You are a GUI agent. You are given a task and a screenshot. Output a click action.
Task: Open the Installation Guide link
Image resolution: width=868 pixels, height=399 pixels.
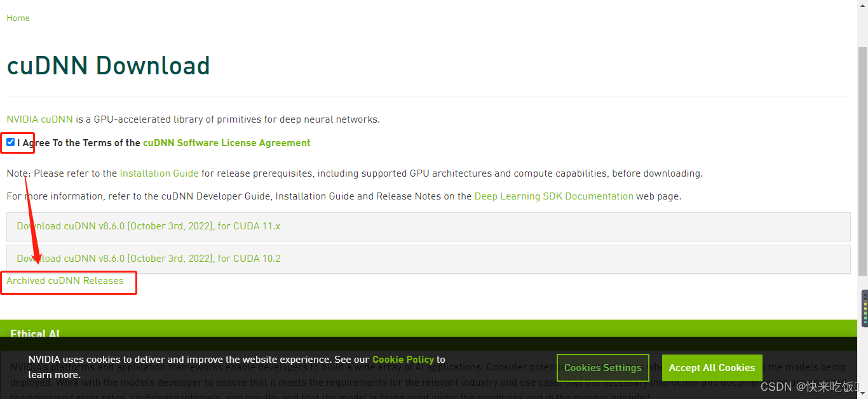159,173
